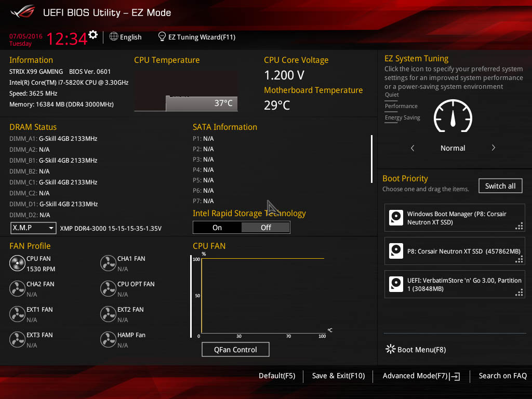The height and width of the screenshot is (399, 532).
Task: Click the globe language icon
Action: click(114, 36)
